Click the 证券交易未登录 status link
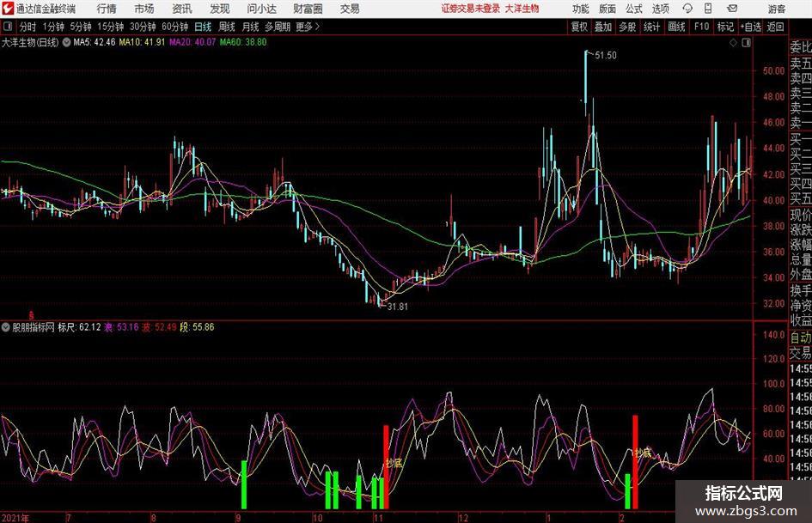Viewport: 812px width, 523px height. 470,9
